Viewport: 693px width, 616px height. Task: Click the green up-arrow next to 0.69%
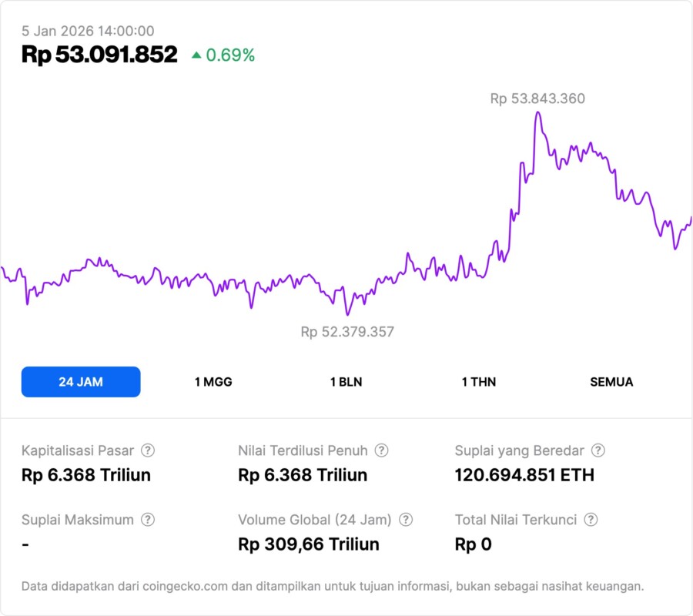point(196,55)
